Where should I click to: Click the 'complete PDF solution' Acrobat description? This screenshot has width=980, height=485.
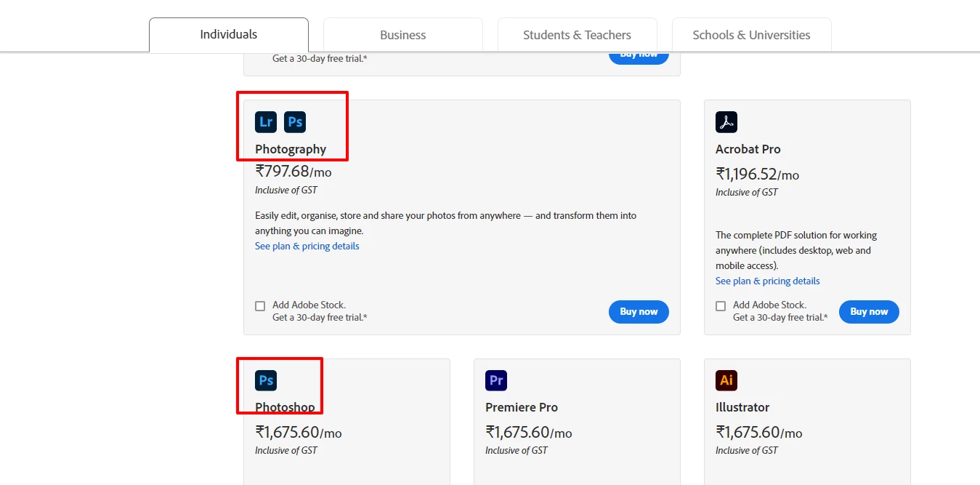796,250
